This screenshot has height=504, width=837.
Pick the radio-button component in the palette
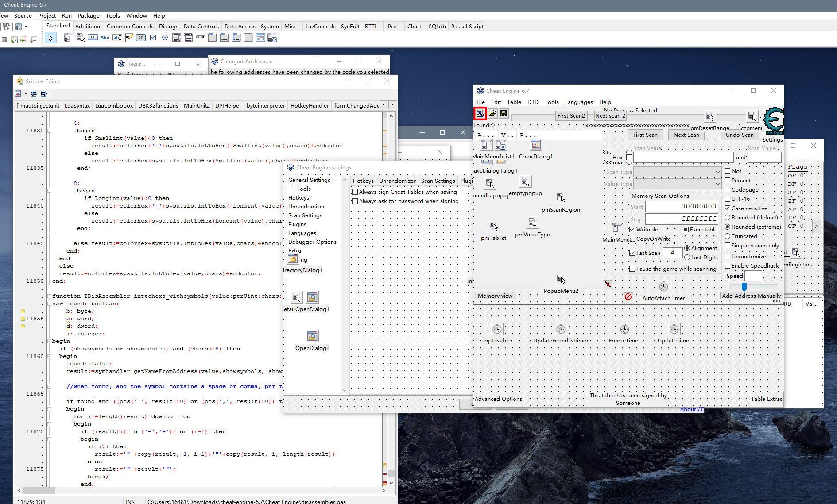point(165,38)
